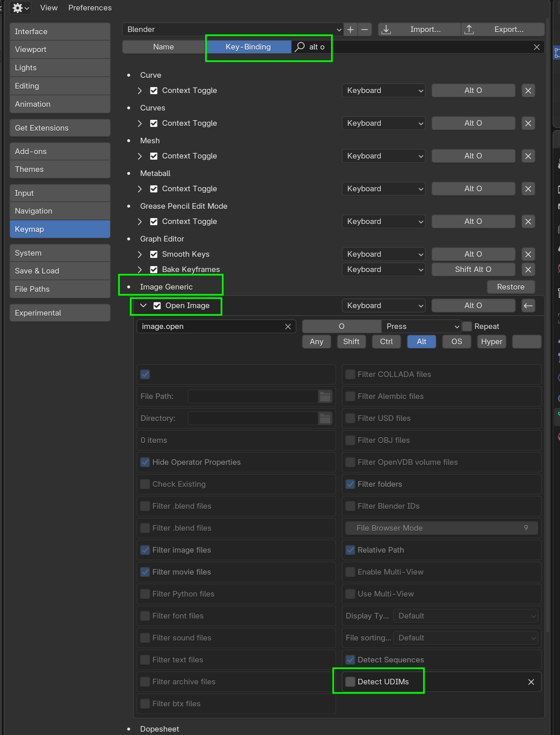560x735 pixels.
Task: Go to the File Paths tab
Action: coord(60,289)
